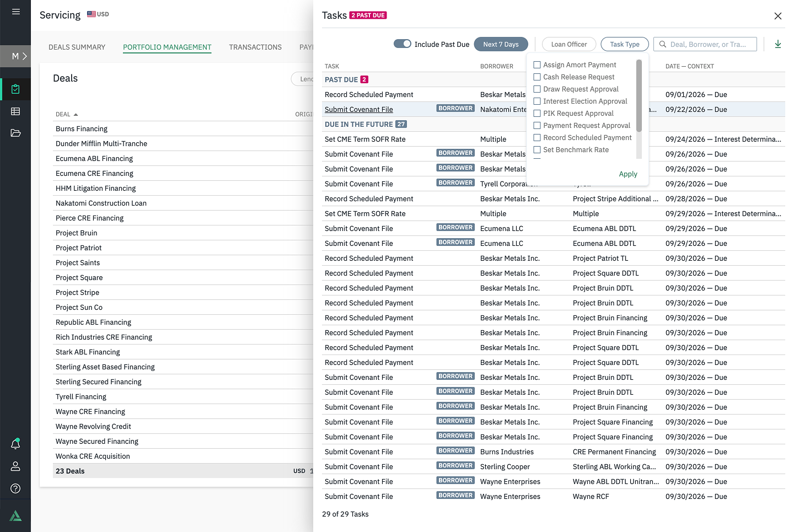Screen dimensions: 794x532
Task: Select the Project Patriot TL task
Action: [554, 259]
